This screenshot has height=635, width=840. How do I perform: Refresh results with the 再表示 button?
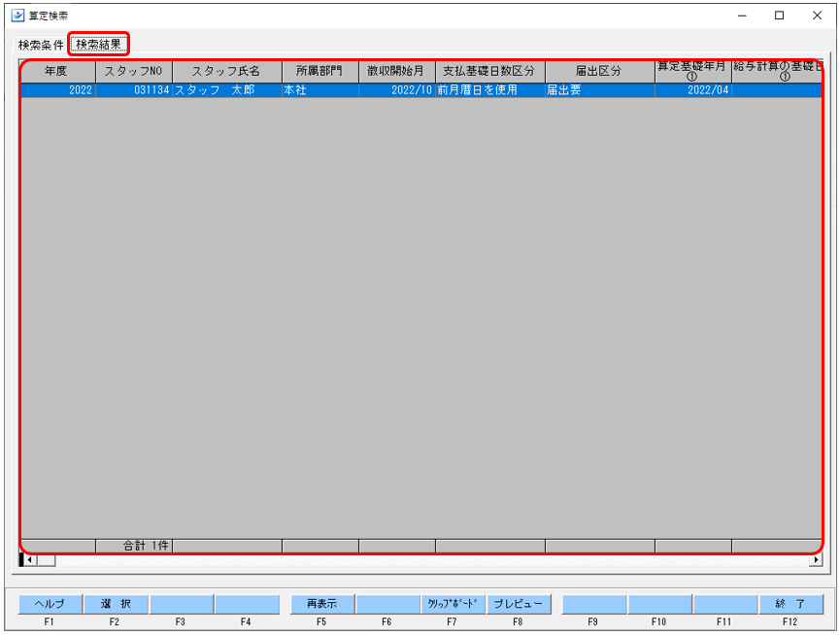pyautogui.click(x=322, y=604)
